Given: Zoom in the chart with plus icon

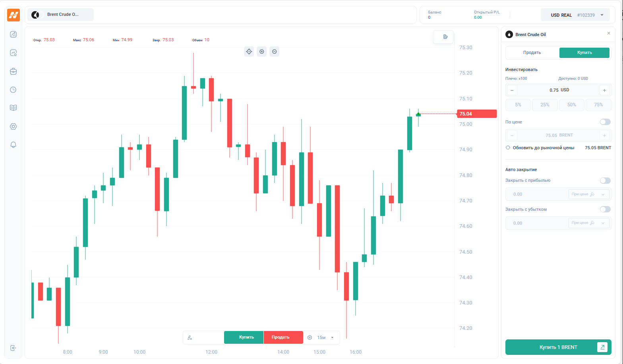Looking at the screenshot, I should (x=262, y=52).
